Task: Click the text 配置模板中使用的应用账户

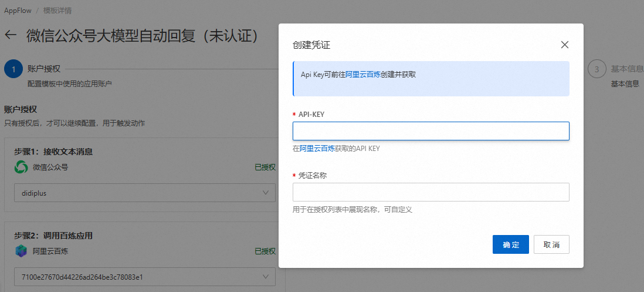Action: tap(70, 83)
